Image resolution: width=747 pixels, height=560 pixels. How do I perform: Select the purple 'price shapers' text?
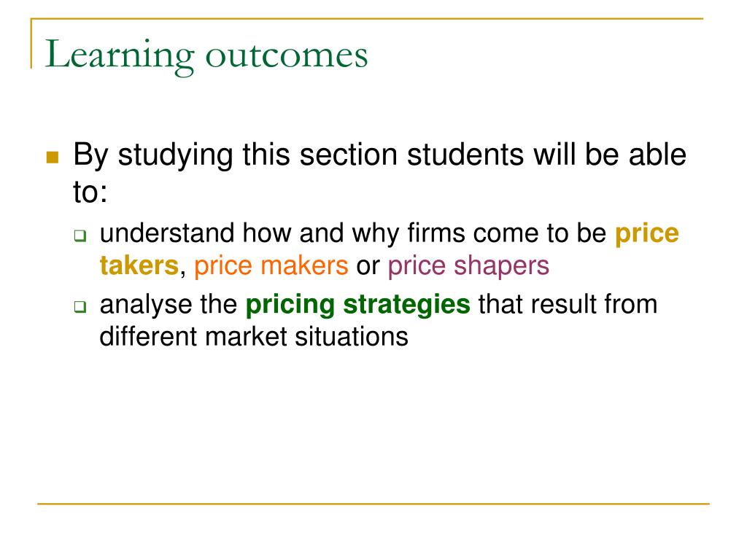468,266
